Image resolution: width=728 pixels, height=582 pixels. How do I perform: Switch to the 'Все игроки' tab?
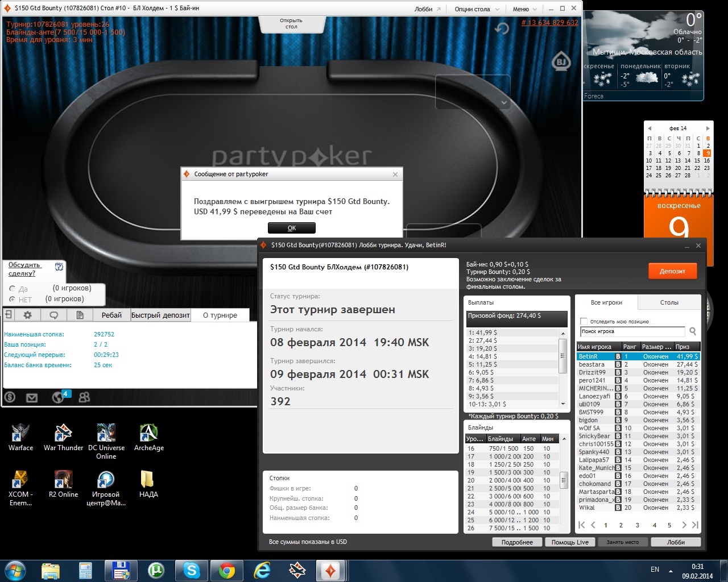tap(606, 302)
